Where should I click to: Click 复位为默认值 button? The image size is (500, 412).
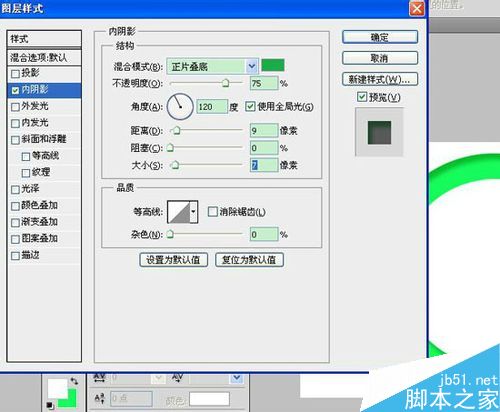[x=249, y=260]
